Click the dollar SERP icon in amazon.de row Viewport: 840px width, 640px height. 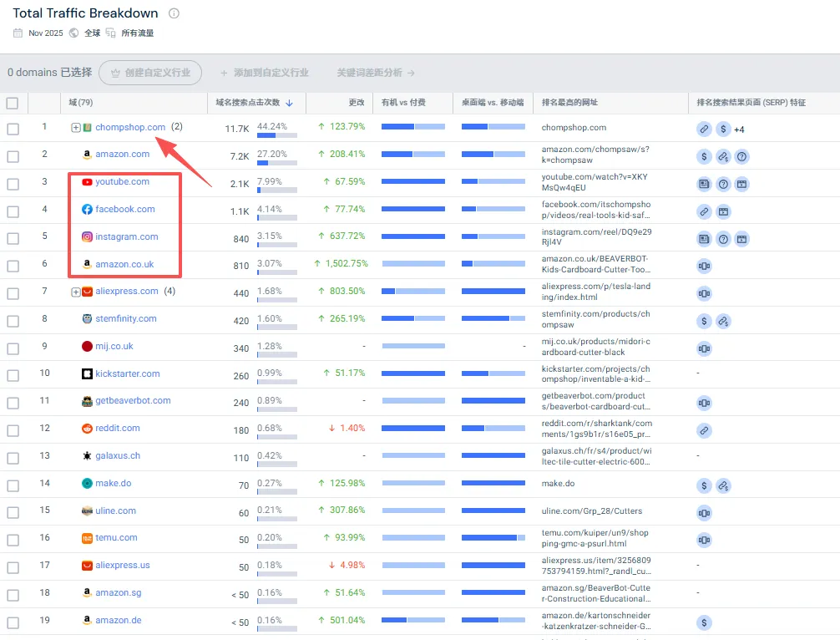click(x=704, y=622)
